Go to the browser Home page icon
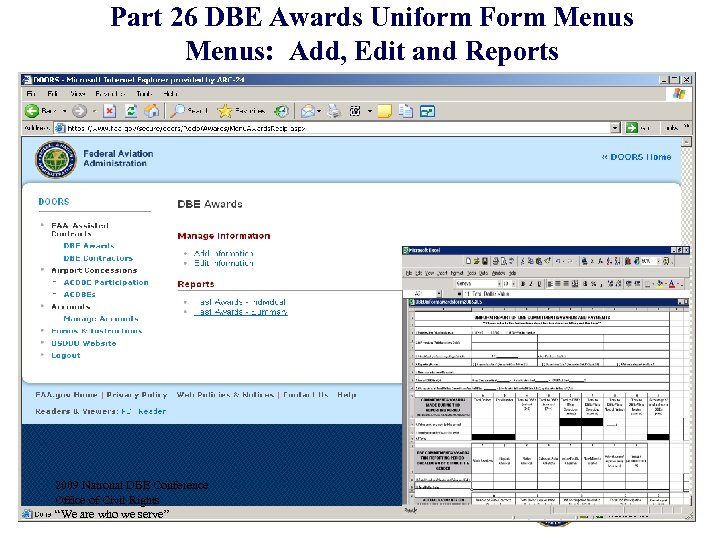 pyautogui.click(x=152, y=111)
